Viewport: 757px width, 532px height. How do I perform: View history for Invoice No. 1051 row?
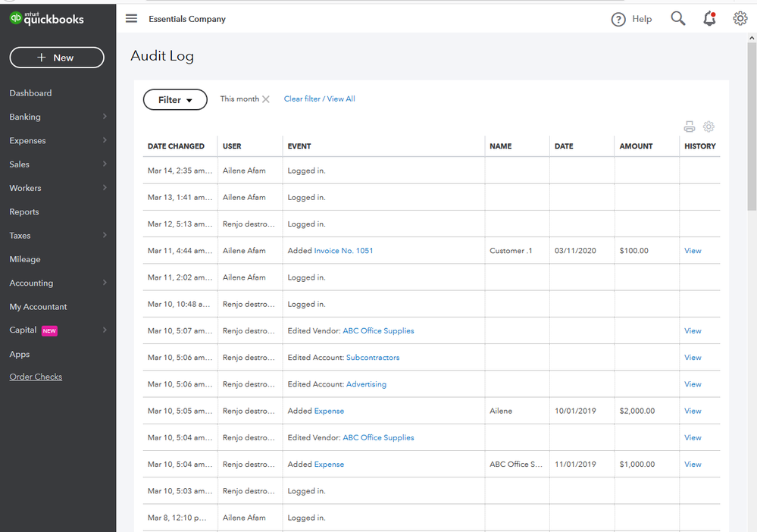pos(693,251)
